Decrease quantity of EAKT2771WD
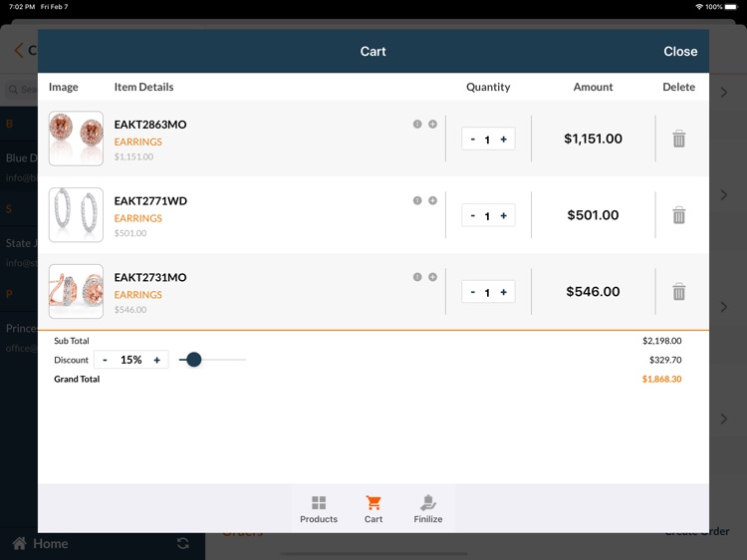The image size is (747, 560). pyautogui.click(x=472, y=215)
